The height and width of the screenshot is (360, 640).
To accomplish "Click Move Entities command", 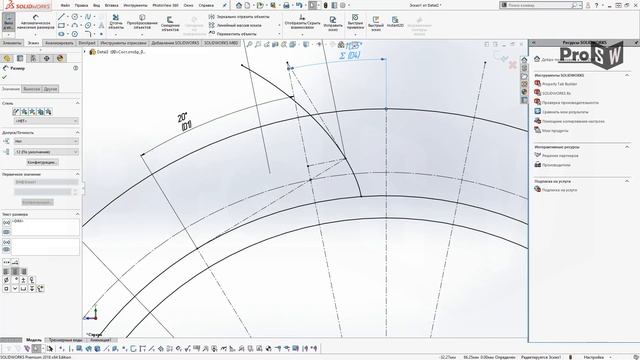I will 233,34.
